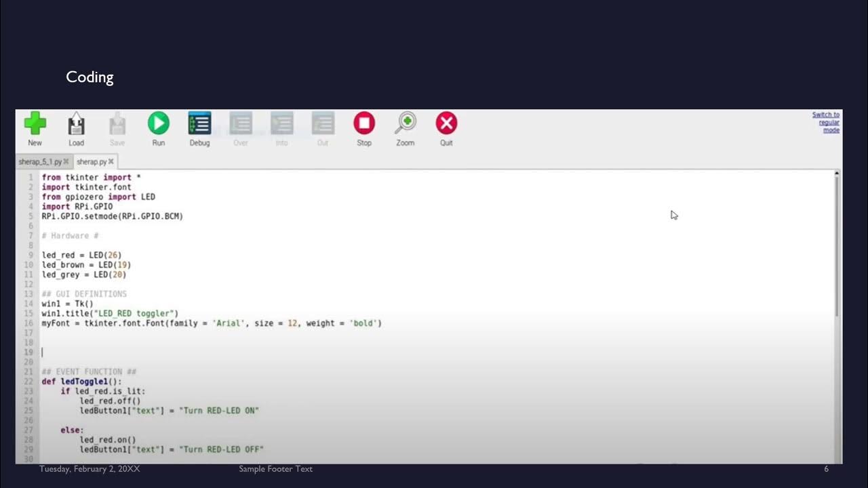Save the script with the Save icon
Image resolution: width=868 pixels, height=488 pixels.
pos(117,129)
